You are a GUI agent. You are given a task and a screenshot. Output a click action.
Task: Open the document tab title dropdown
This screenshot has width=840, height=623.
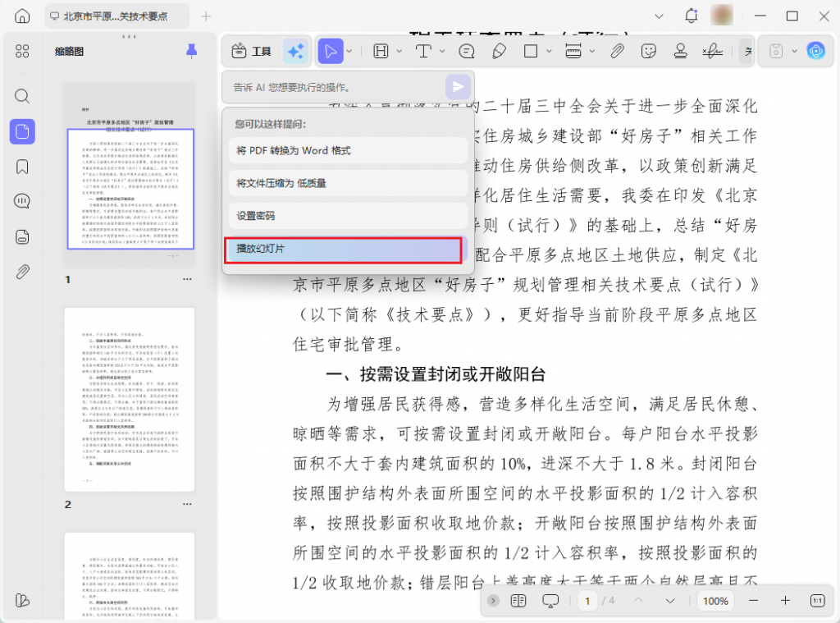(660, 16)
